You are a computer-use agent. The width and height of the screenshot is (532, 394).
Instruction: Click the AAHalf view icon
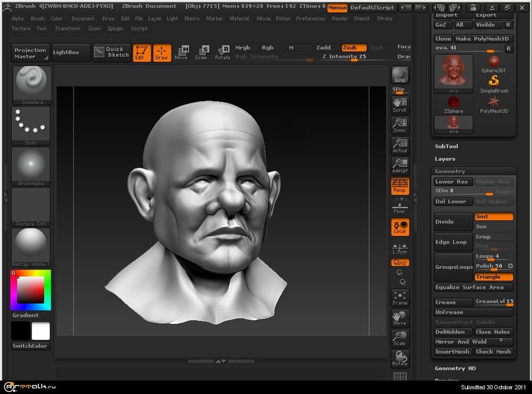coord(400,166)
